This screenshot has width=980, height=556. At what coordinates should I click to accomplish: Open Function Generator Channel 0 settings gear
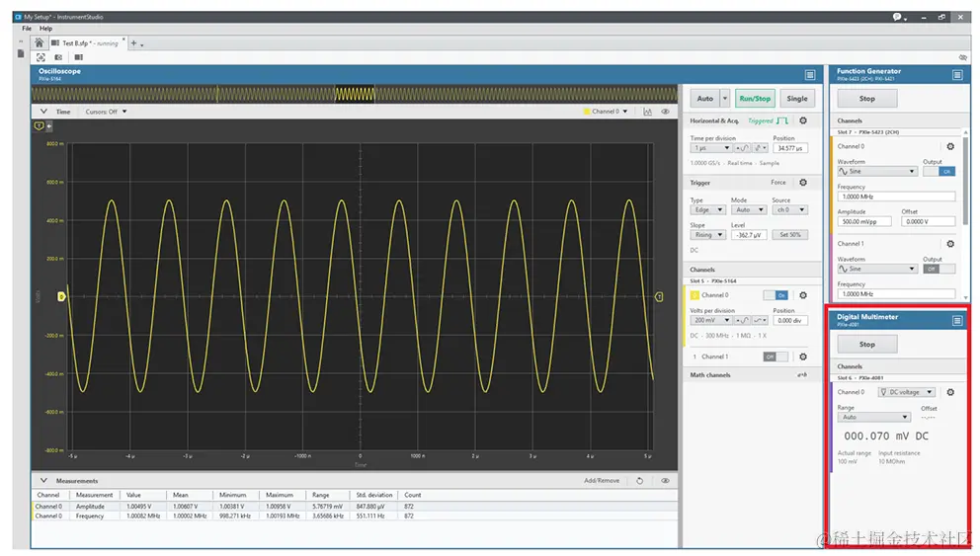950,146
